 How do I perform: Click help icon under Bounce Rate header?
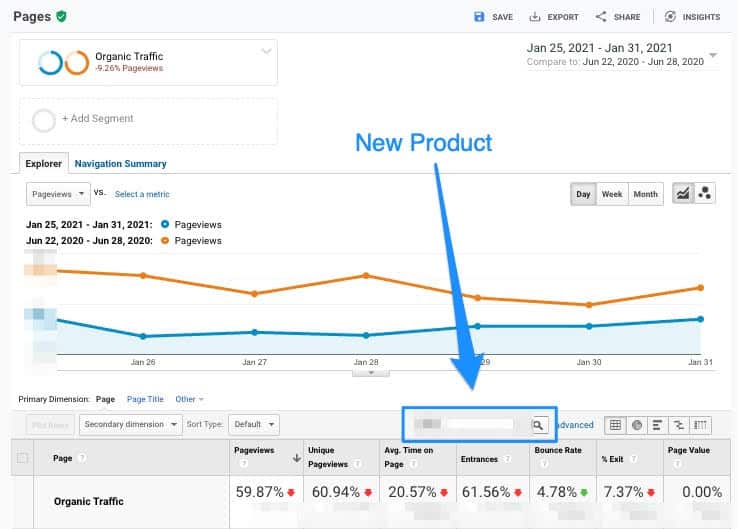coord(544,464)
